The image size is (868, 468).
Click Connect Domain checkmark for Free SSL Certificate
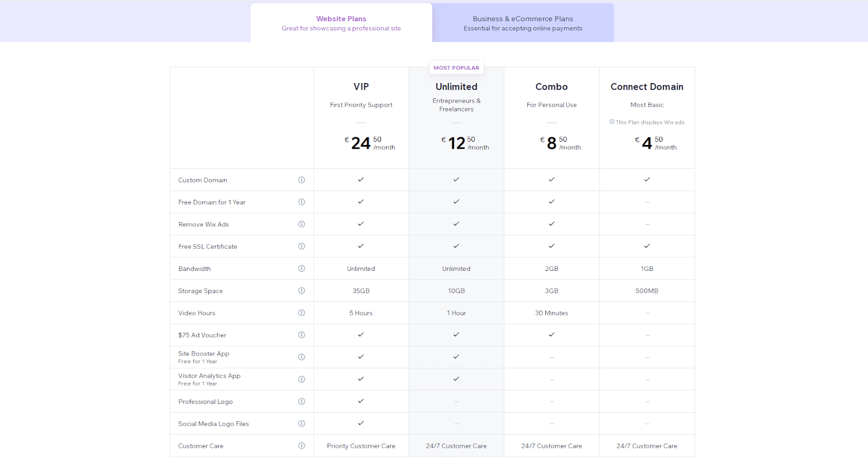(x=647, y=246)
